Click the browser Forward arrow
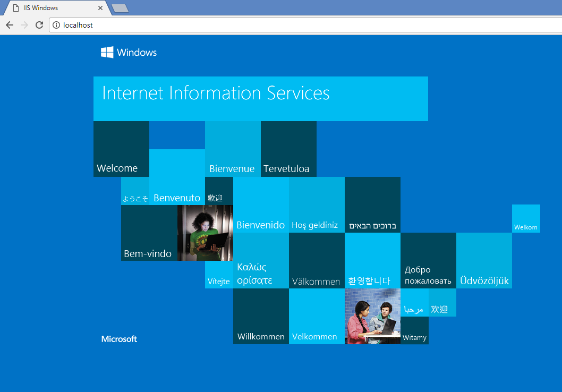Image resolution: width=562 pixels, height=392 pixels. pos(24,25)
